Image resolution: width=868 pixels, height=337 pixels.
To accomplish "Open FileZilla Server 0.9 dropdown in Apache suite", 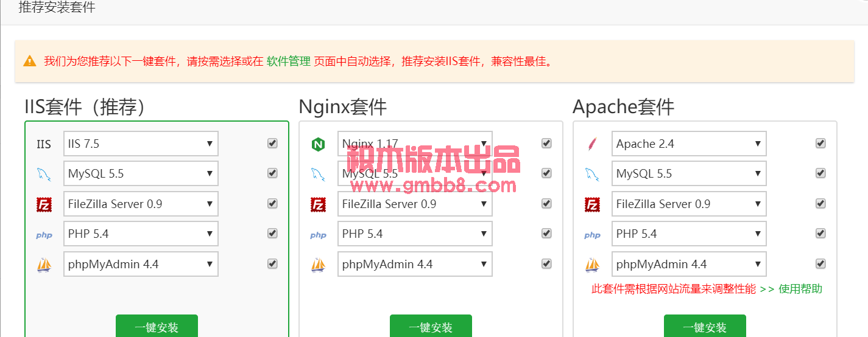I will [689, 204].
